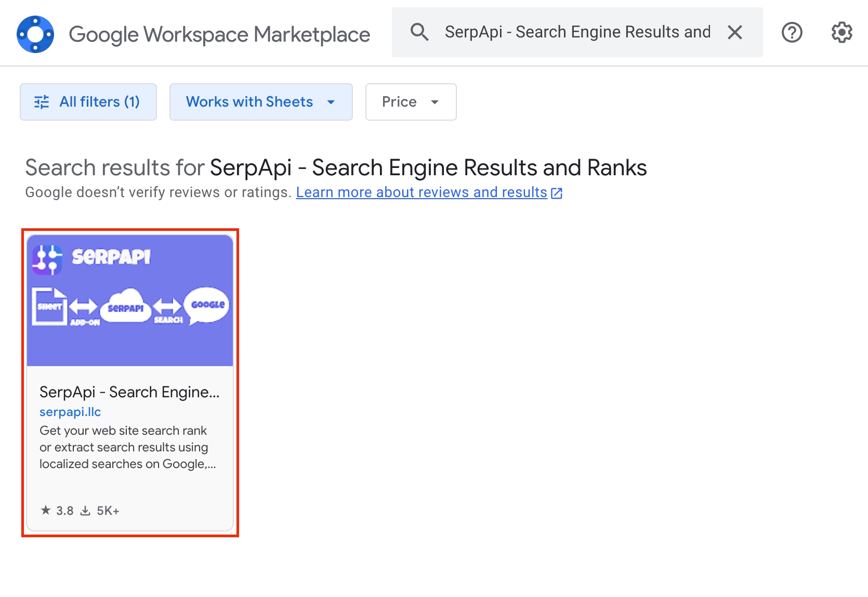Open the help question mark icon

click(792, 32)
